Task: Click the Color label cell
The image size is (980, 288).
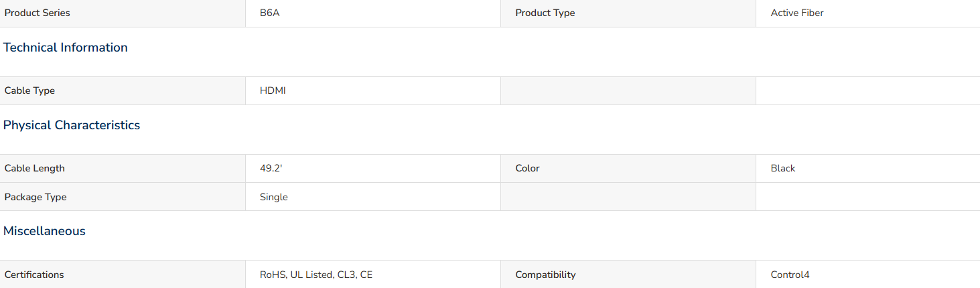Action: (628, 168)
